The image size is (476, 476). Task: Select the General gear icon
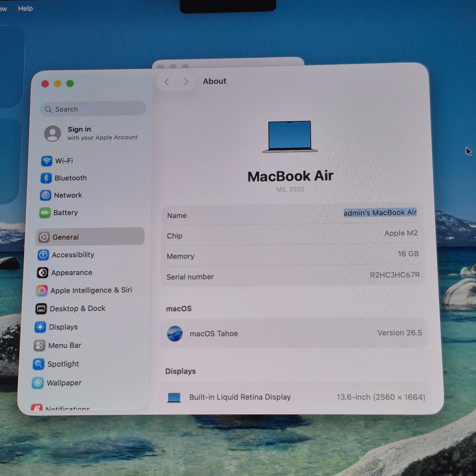click(x=44, y=237)
